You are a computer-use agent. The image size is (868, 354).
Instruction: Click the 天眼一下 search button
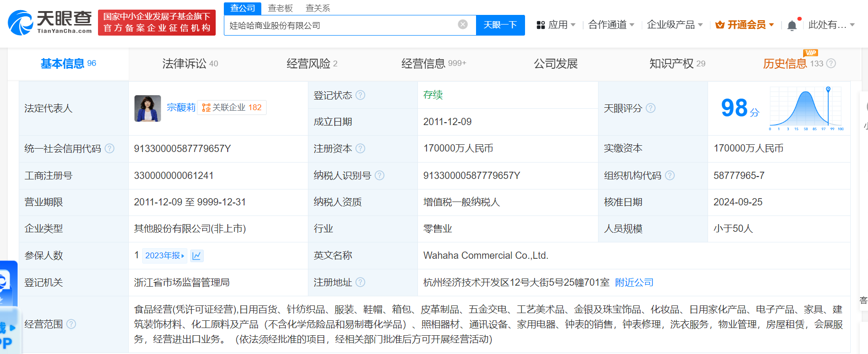click(x=500, y=25)
